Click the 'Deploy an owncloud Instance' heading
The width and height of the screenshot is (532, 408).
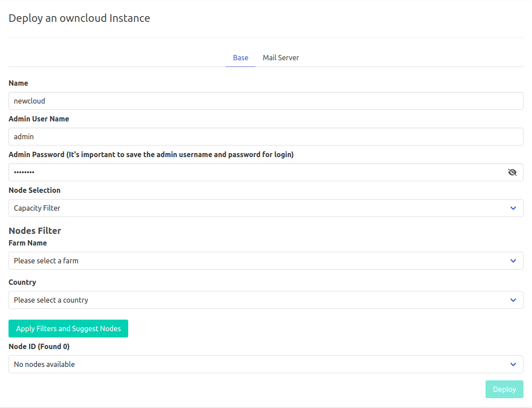click(x=79, y=18)
